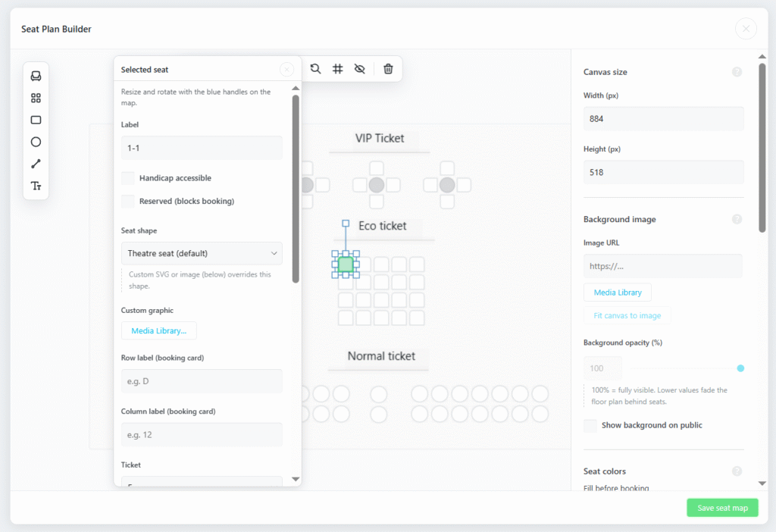
Task: Open Canvas size help icon
Action: 737,72
